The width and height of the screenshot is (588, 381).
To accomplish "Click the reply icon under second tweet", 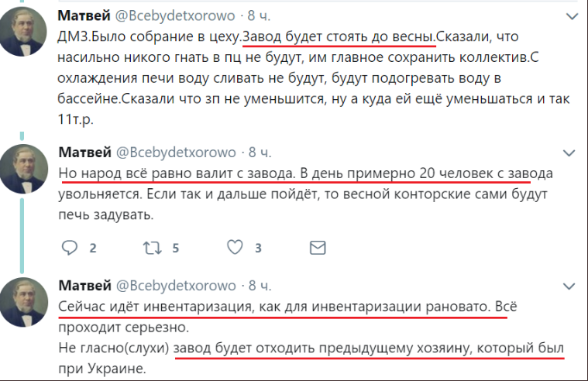I will 70,248.
